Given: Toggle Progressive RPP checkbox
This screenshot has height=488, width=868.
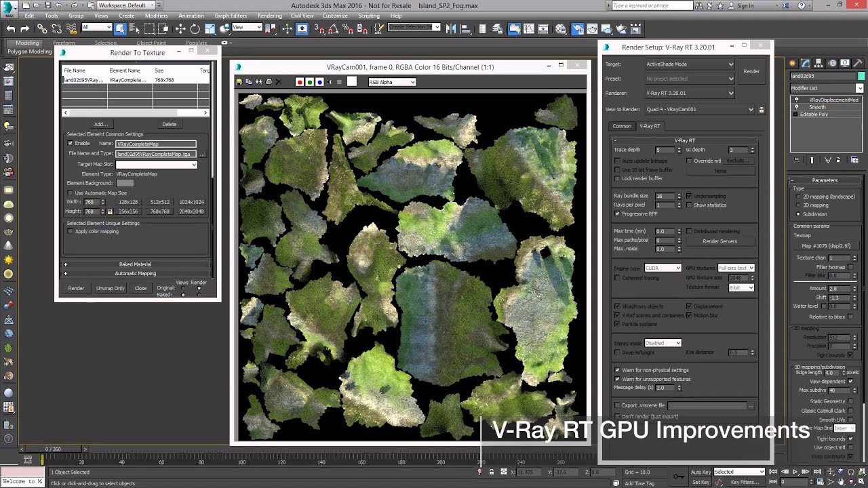Looking at the screenshot, I should tap(617, 213).
